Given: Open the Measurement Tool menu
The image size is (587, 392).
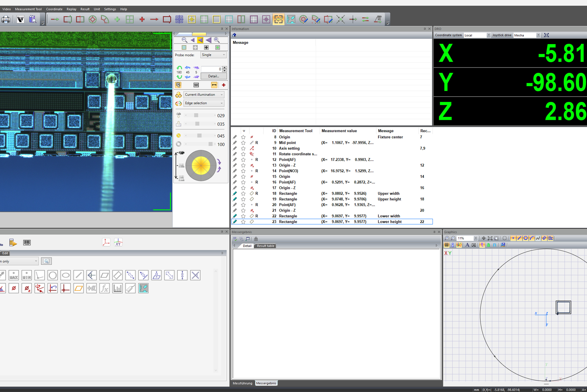Looking at the screenshot, I should (x=28, y=9).
